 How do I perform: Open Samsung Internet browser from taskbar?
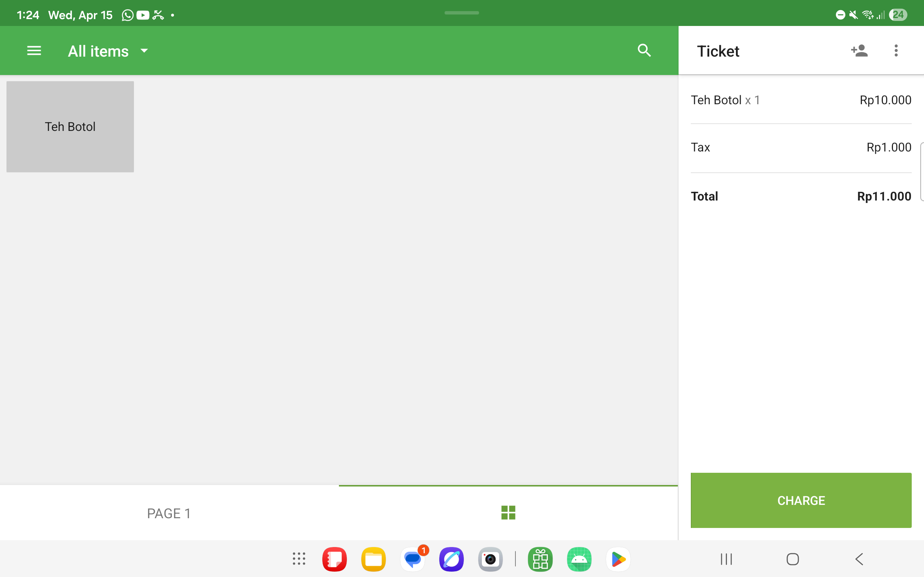coord(451,559)
